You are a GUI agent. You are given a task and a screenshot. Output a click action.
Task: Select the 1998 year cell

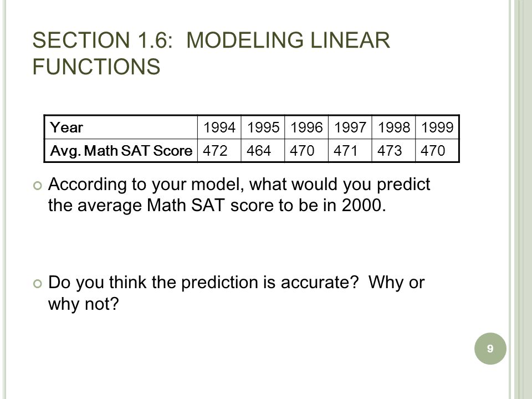393,127
